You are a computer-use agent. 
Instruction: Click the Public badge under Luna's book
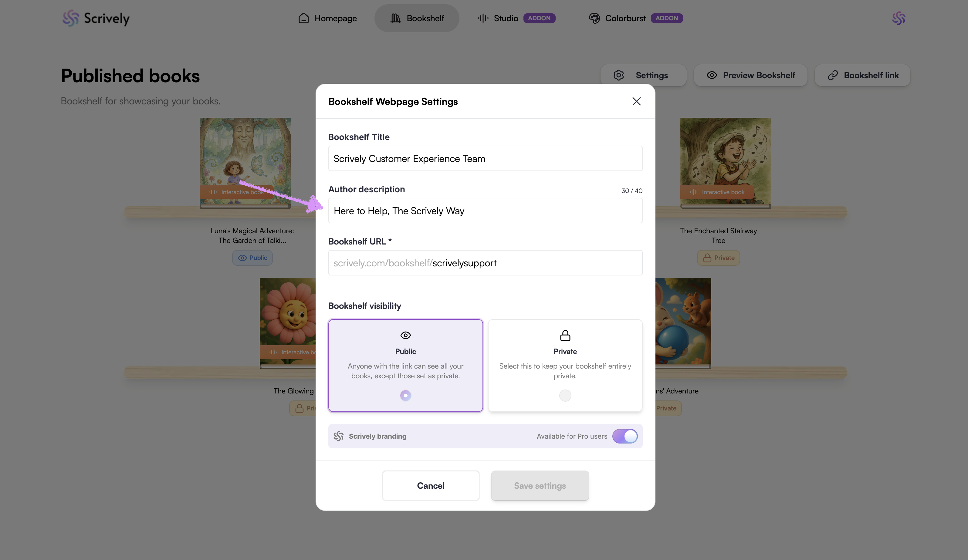click(252, 258)
